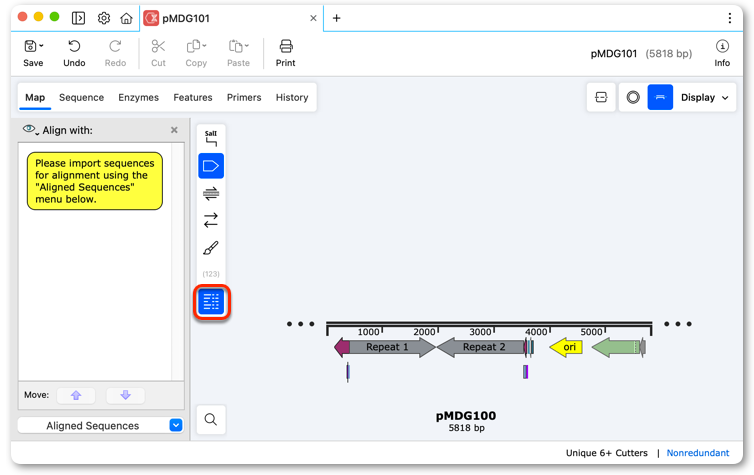Select the yellow ori feature
This screenshot has height=475, width=754.
click(x=566, y=347)
